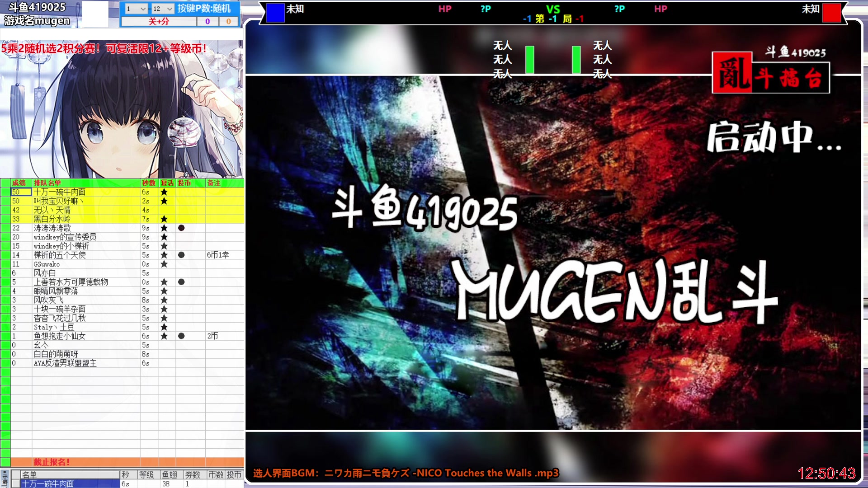
Task: Click the orange 截止报名! row
Action: [x=127, y=462]
